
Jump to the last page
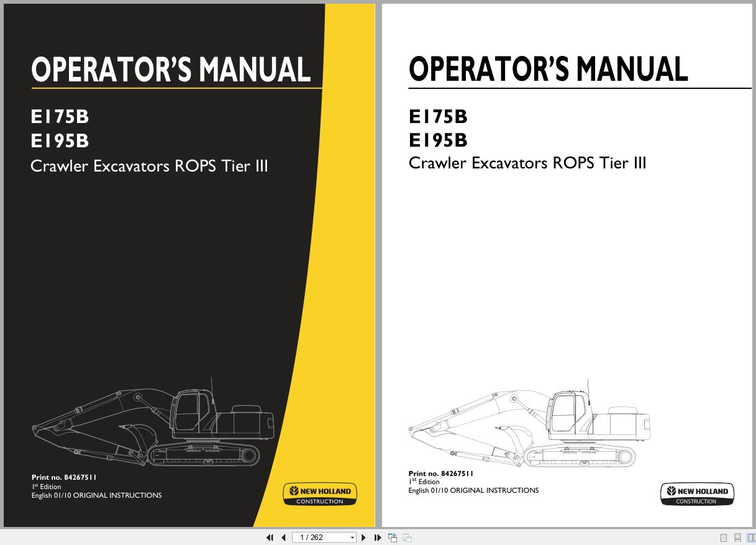378,536
